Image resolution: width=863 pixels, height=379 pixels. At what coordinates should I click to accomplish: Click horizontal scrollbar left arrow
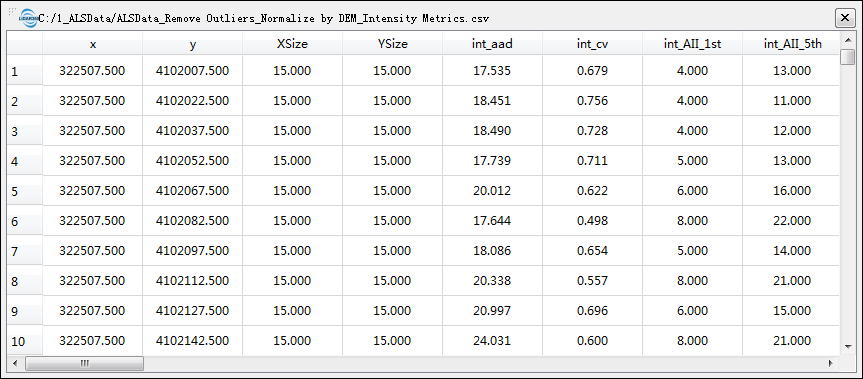14,363
